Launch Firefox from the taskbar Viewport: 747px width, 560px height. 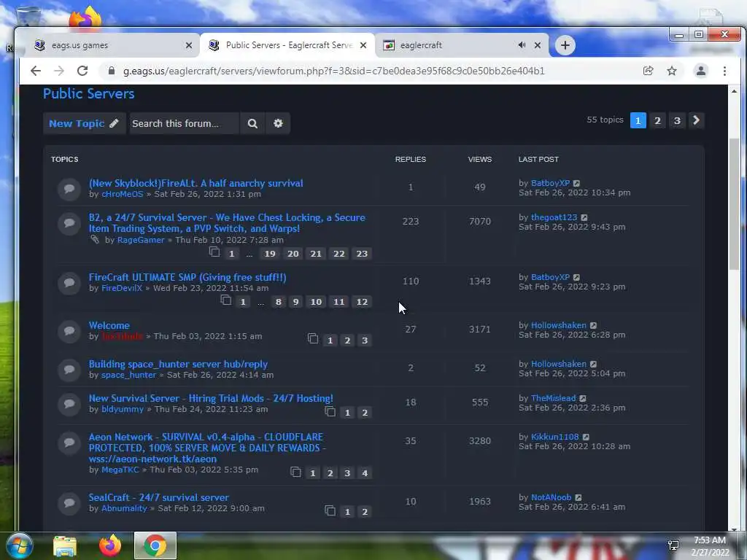[110, 545]
